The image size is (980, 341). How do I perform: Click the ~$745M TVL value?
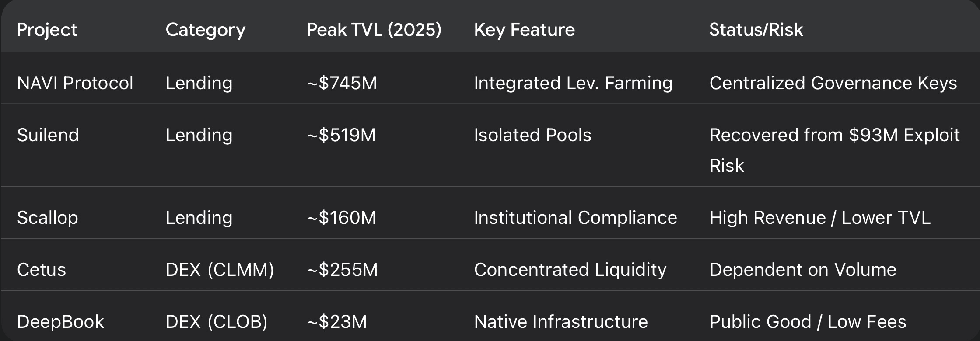(342, 83)
